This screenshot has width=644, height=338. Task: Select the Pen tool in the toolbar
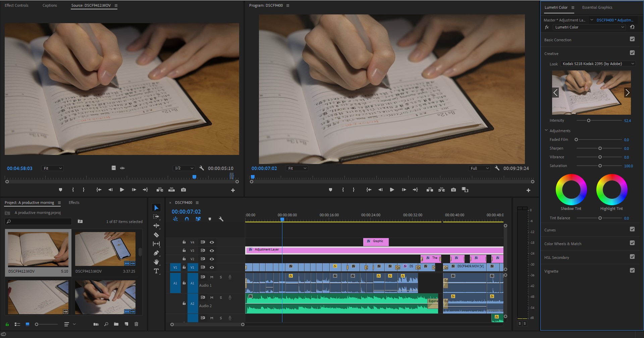point(156,253)
